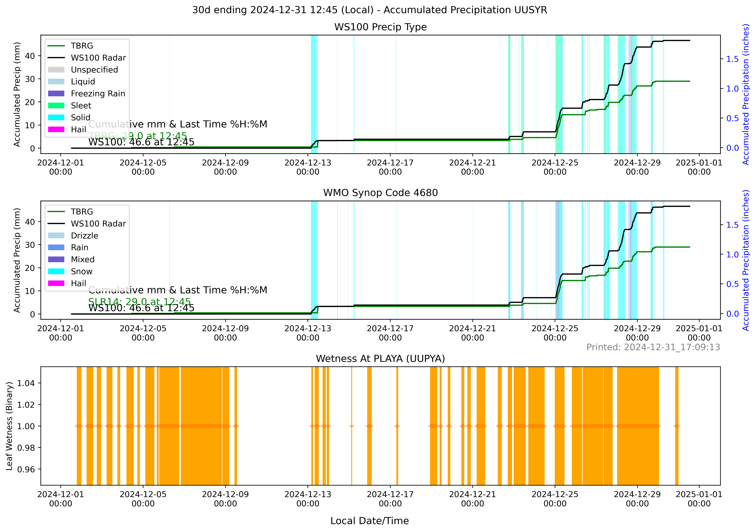Viewport: 756px width, 532px height.
Task: Click the 2024-12-13 tick label under top plot
Action: pyautogui.click(x=308, y=167)
